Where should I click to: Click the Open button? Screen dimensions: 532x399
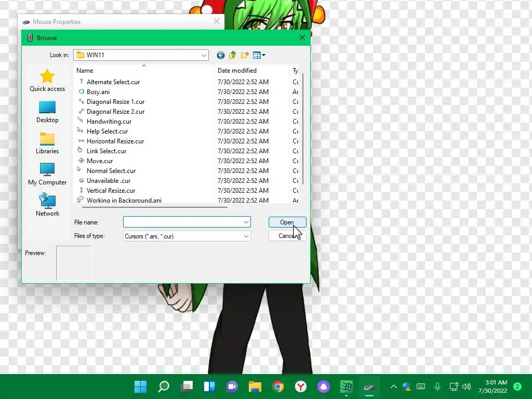coord(287,222)
